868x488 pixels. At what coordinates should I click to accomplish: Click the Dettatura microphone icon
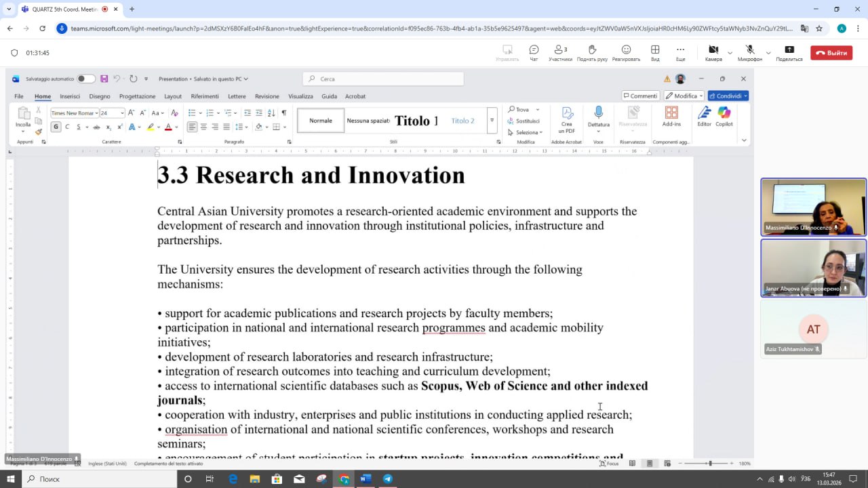(x=598, y=113)
